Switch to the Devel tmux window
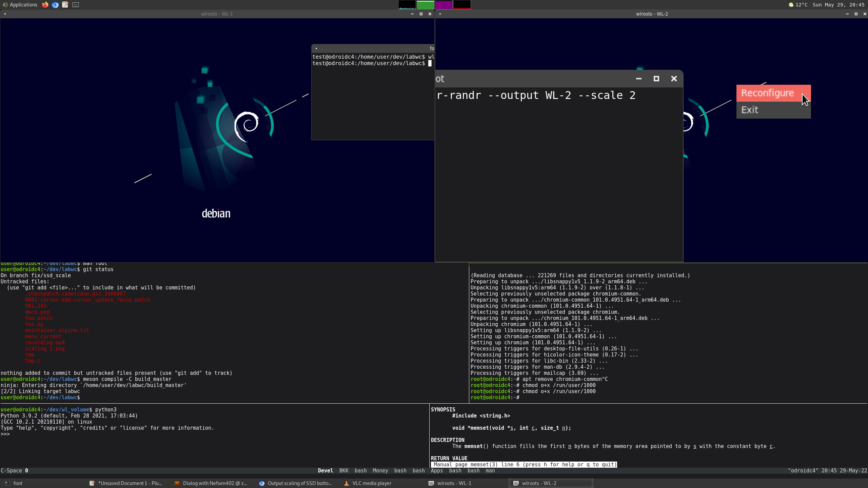868x488 pixels. pyautogui.click(x=325, y=470)
